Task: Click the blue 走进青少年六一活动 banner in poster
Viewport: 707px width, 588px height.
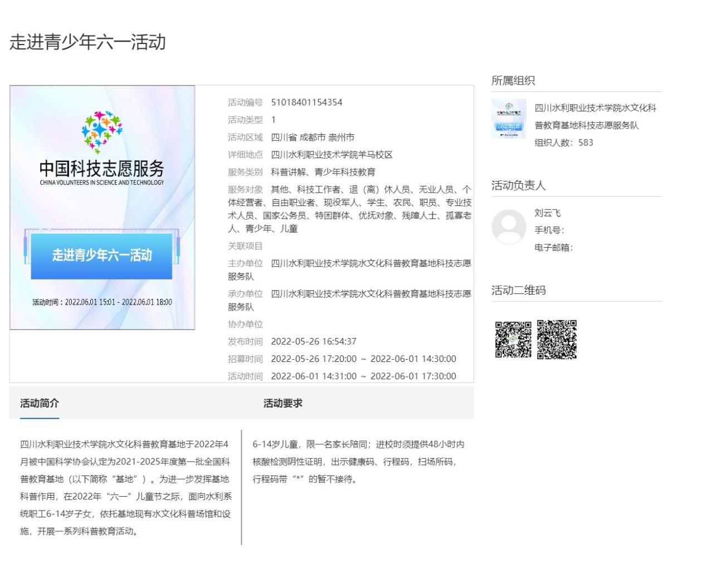Action: [102, 256]
